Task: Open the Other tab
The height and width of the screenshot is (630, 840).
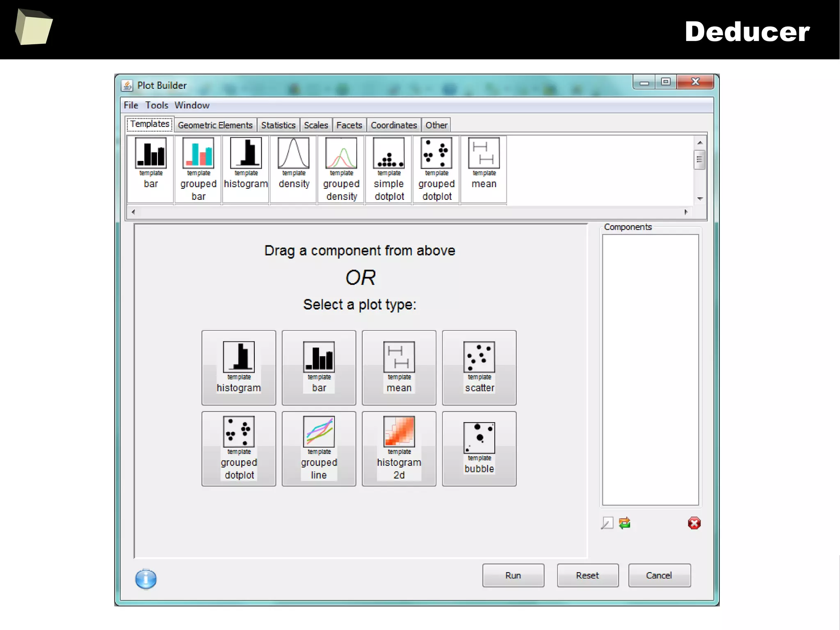Action: [x=436, y=125]
